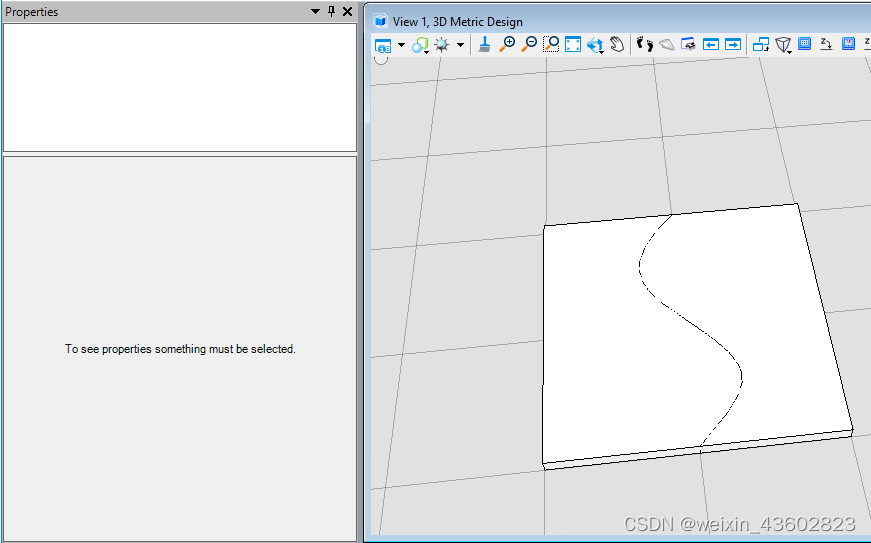Select the Walk footprints tool
Image resolution: width=871 pixels, height=543 pixels.
(x=644, y=44)
